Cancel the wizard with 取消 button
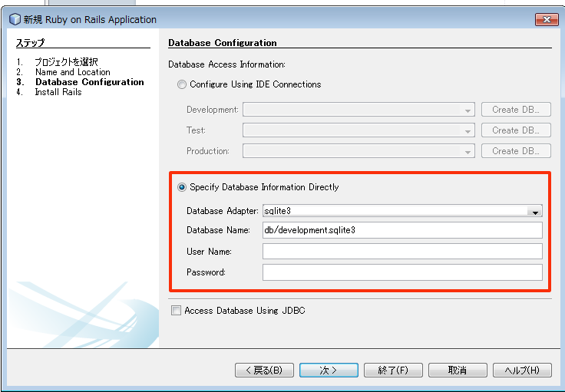Image resolution: width=565 pixels, height=392 pixels. pos(458,370)
